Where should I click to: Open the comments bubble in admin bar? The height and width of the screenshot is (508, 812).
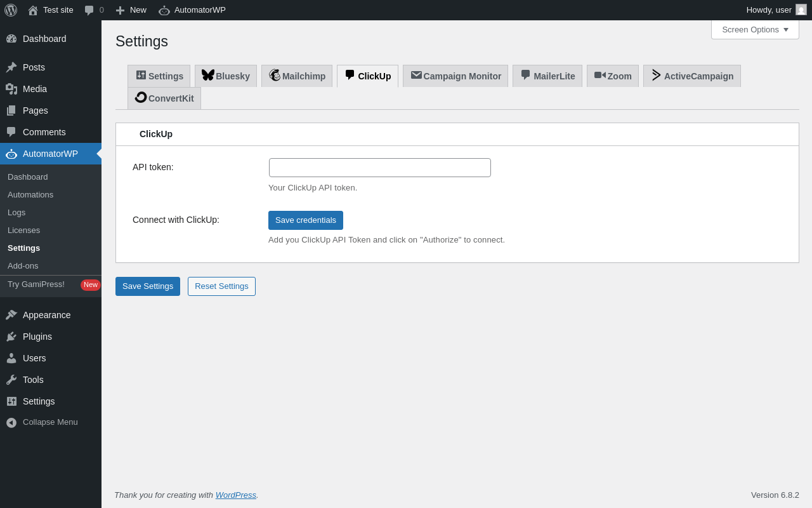pyautogui.click(x=89, y=10)
